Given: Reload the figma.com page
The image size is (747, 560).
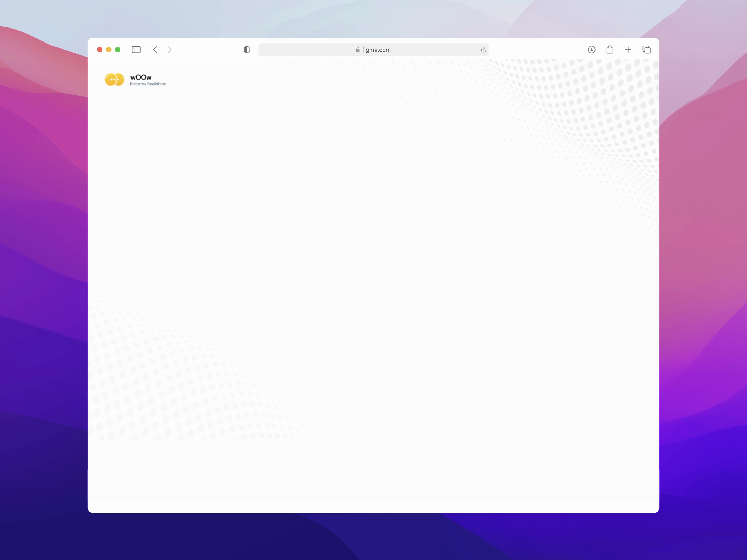Looking at the screenshot, I should [483, 50].
